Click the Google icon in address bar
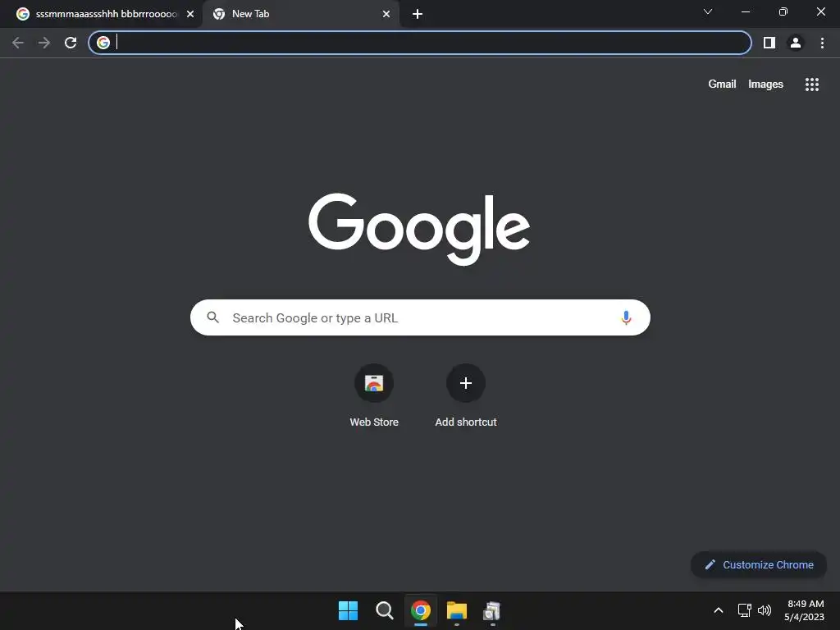 (103, 43)
